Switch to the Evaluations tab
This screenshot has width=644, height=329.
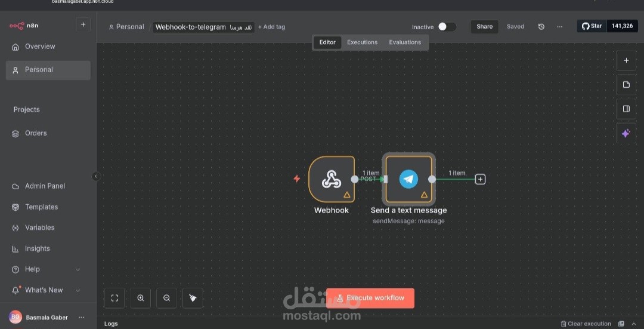[404, 42]
